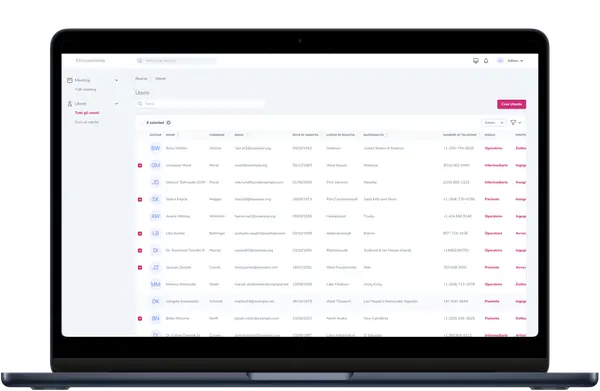Click the Intermediario role link in the QM row
Screen dimensions: 600x391
(496, 165)
